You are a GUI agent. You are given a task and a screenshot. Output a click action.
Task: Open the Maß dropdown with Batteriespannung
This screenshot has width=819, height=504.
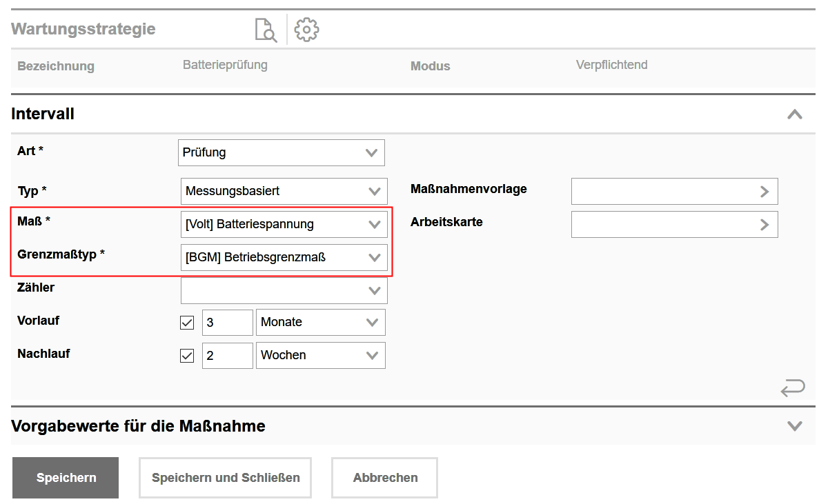pyautogui.click(x=284, y=224)
